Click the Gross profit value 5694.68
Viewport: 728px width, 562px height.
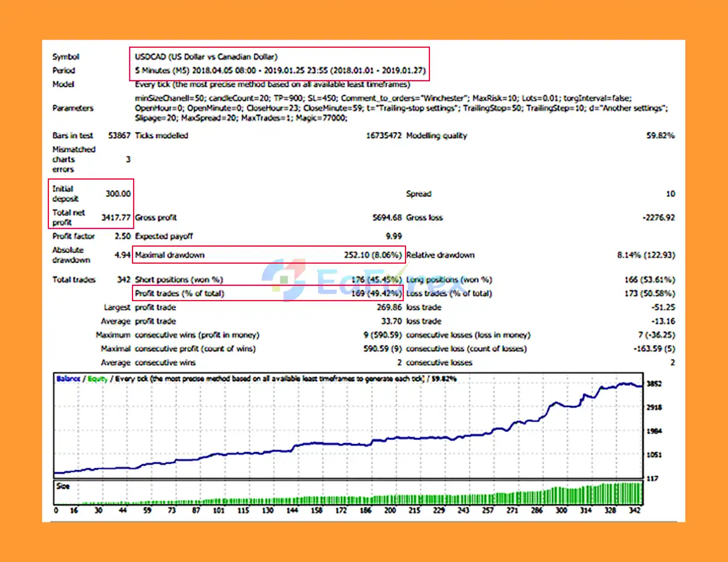pos(387,218)
